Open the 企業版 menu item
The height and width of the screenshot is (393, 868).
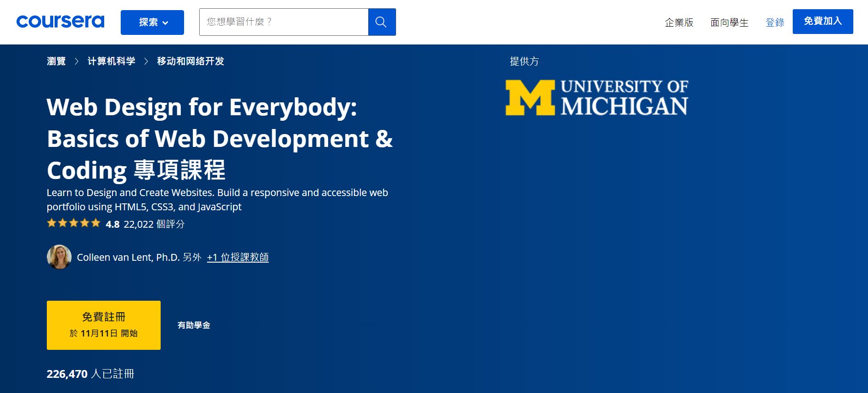[678, 22]
